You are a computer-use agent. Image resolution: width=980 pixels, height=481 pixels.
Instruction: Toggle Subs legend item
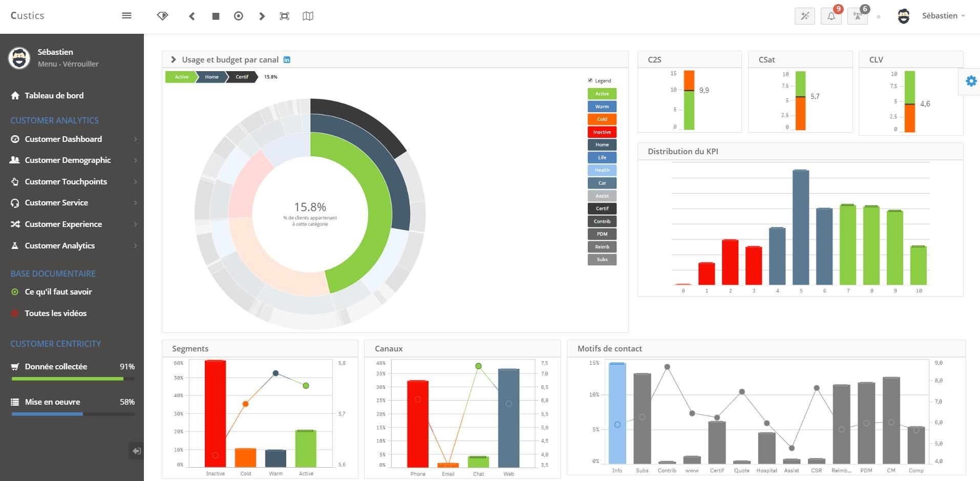tap(602, 259)
